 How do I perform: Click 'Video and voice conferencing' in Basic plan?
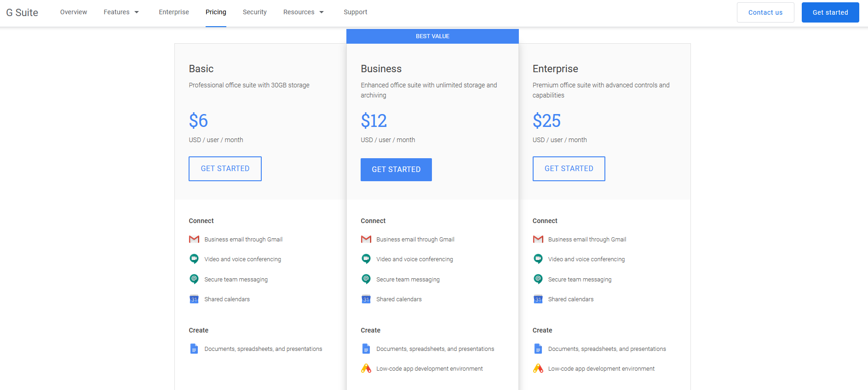point(242,259)
